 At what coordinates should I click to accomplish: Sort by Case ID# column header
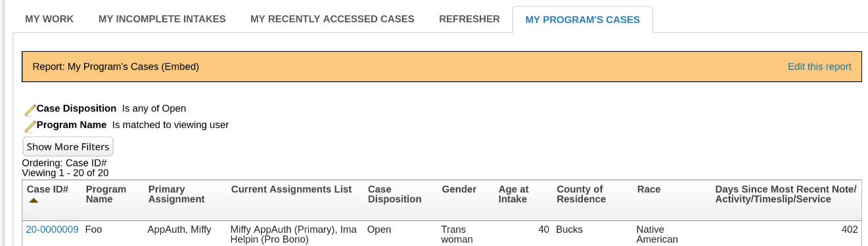coord(47,190)
